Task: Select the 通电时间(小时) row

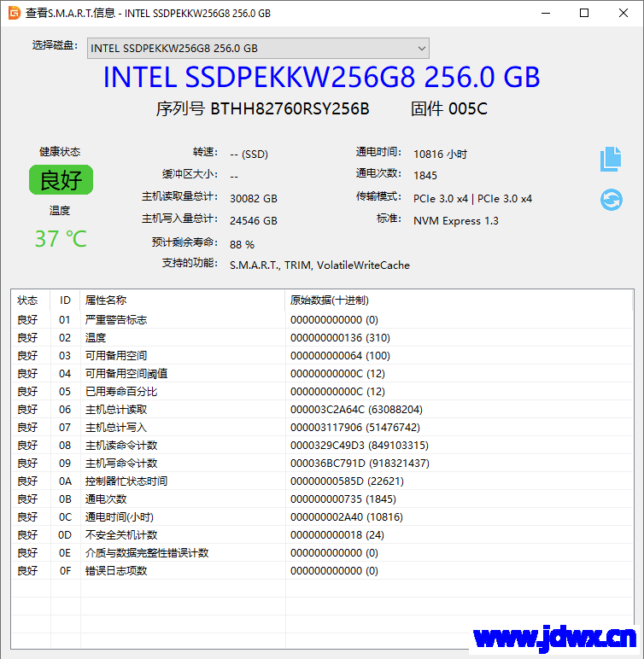Action: pyautogui.click(x=322, y=517)
